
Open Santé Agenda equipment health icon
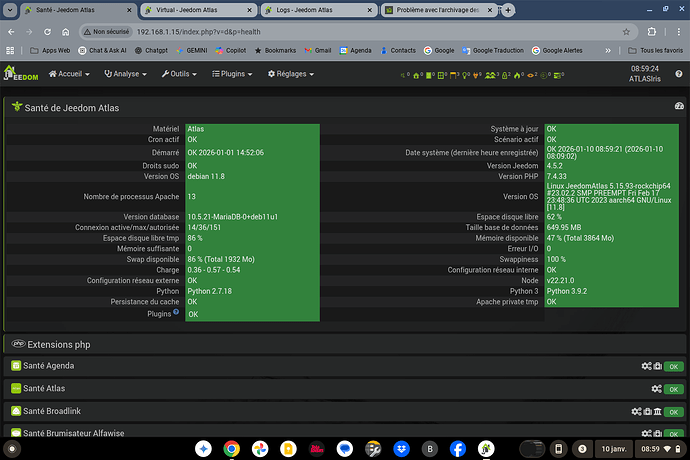pyautogui.click(x=657, y=366)
